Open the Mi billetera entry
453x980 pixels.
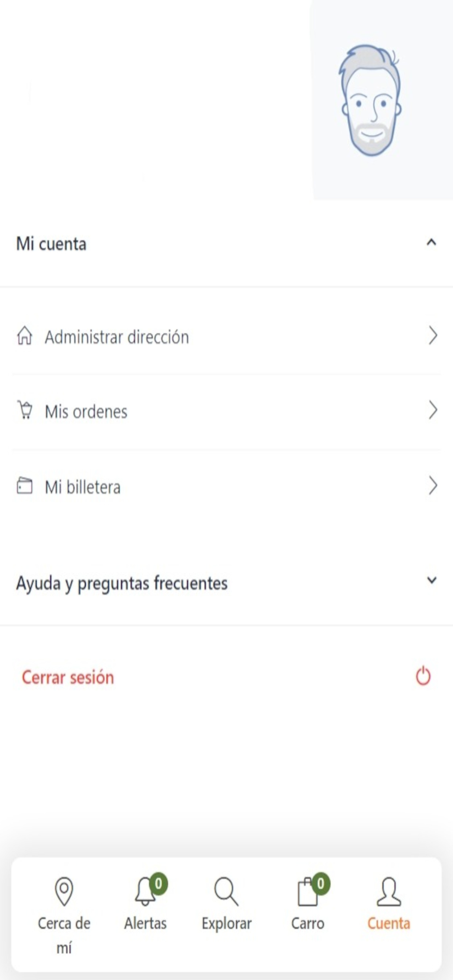tap(226, 487)
